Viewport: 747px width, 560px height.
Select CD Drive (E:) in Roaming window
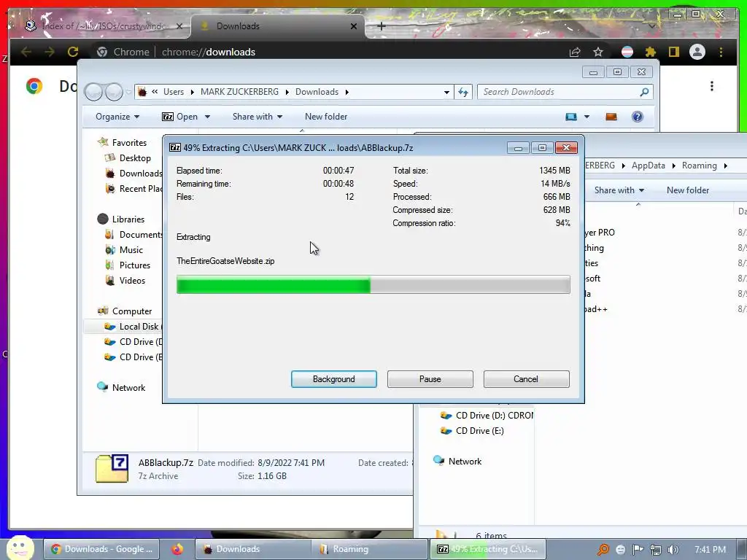pos(479,430)
